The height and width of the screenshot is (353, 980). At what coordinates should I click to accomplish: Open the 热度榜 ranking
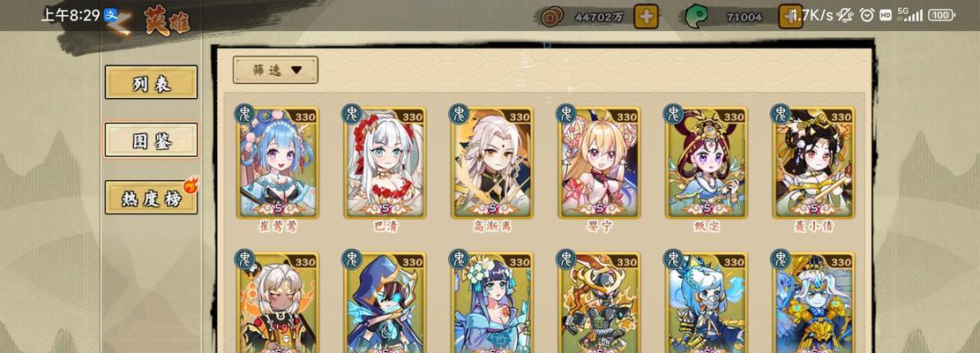151,198
